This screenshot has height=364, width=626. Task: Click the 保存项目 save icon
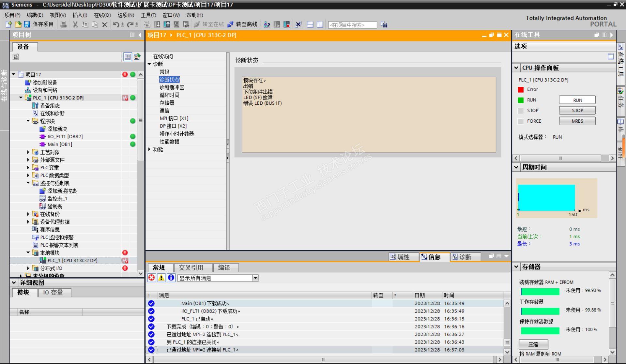[27, 24]
